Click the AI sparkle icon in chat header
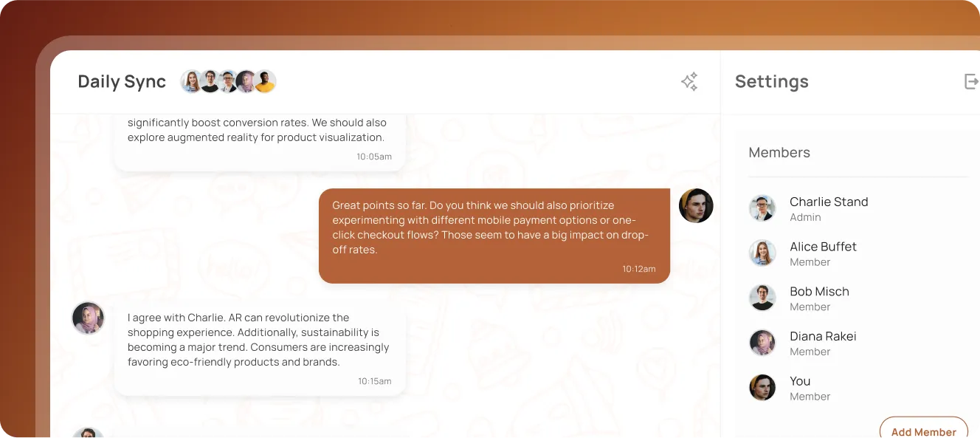 point(689,82)
